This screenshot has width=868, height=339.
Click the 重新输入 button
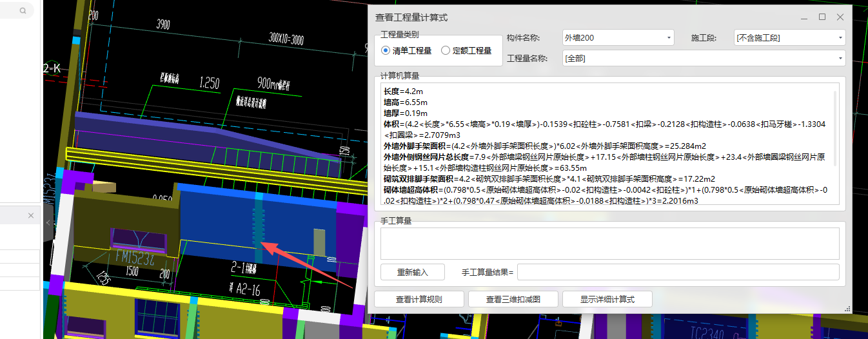point(413,272)
